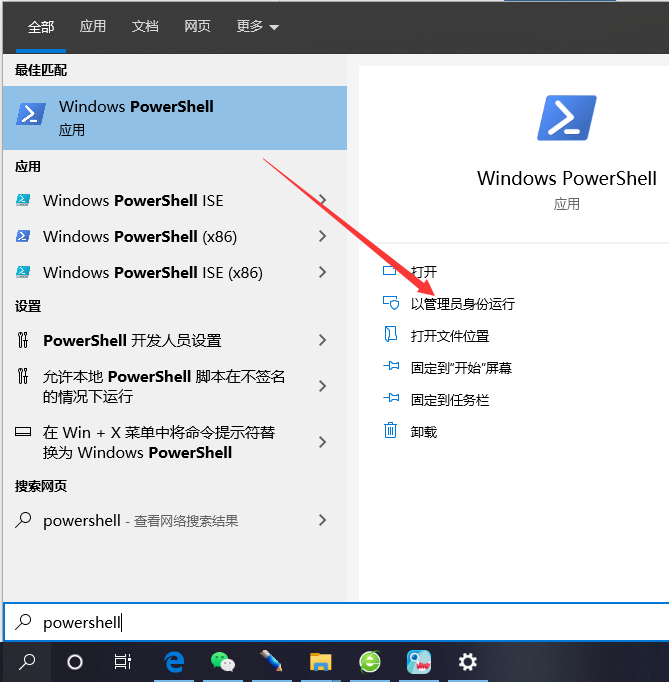669x682 pixels.
Task: Click the Windows PowerShell title in preview pane
Action: pos(566,178)
